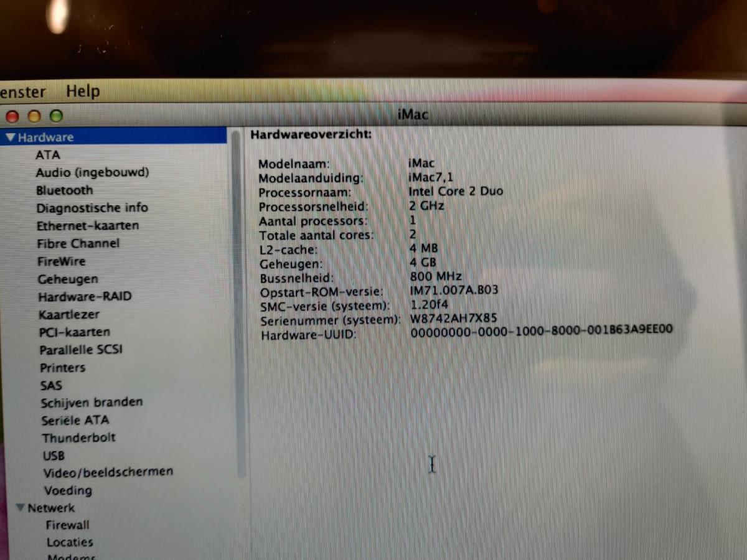
Task: Select Ethernet-kaarten in sidebar
Action: click(88, 226)
